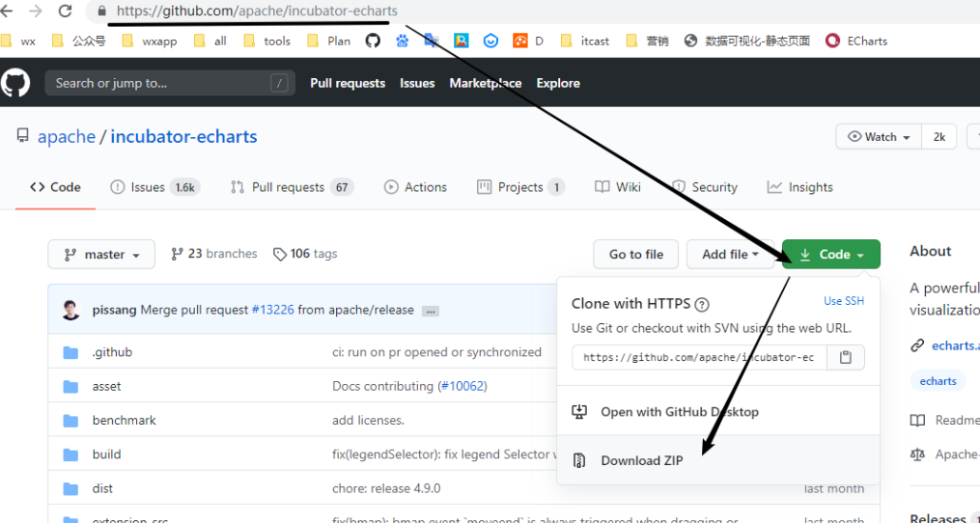Open the all bookmarks folder
980x523 pixels.
coord(210,41)
